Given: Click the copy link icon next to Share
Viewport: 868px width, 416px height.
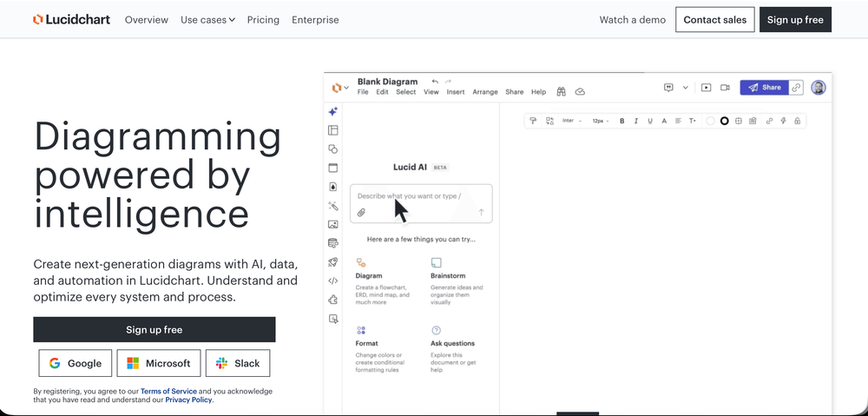Looking at the screenshot, I should 796,88.
